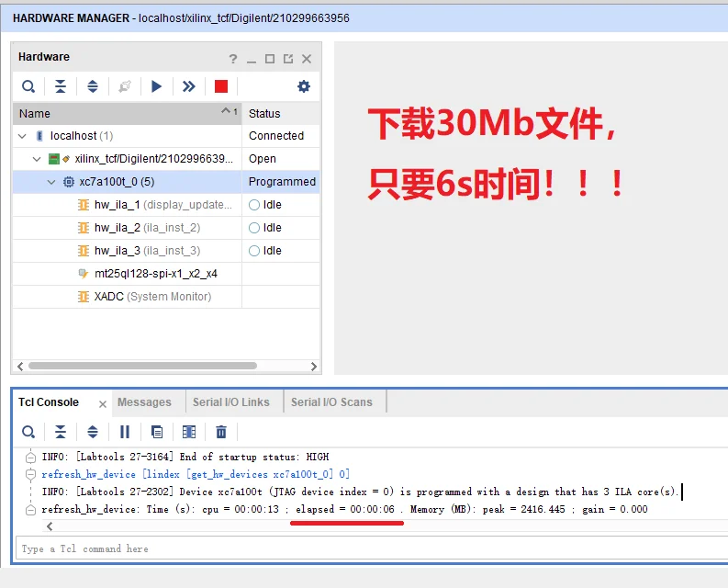Collapse all Tcl Console output
Image resolution: width=728 pixels, height=588 pixels.
[x=61, y=433]
